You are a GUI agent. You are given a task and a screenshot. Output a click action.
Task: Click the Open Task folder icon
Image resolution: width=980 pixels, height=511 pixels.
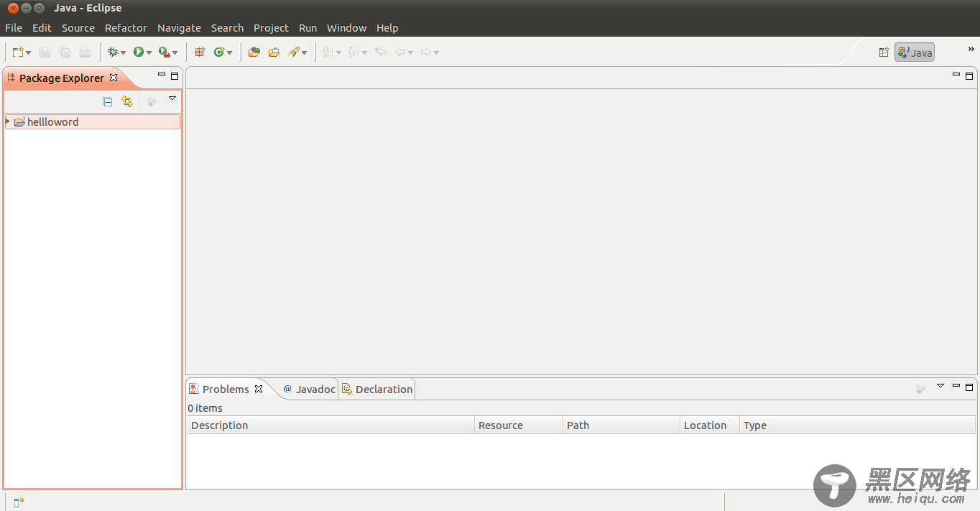click(x=274, y=52)
